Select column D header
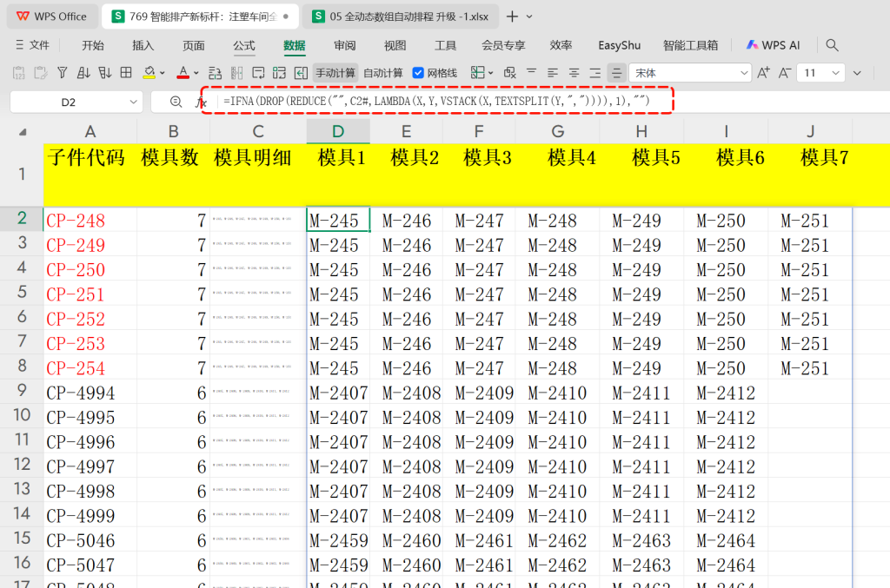 338,131
